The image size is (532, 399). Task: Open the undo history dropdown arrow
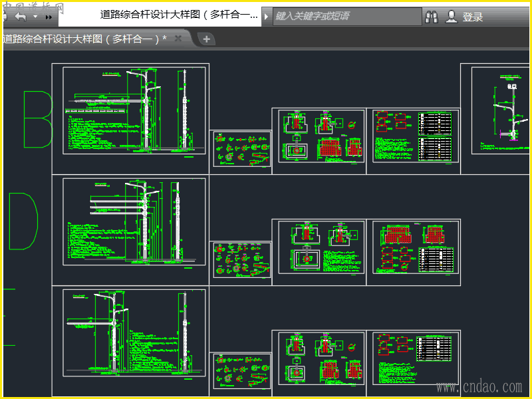[x=35, y=16]
